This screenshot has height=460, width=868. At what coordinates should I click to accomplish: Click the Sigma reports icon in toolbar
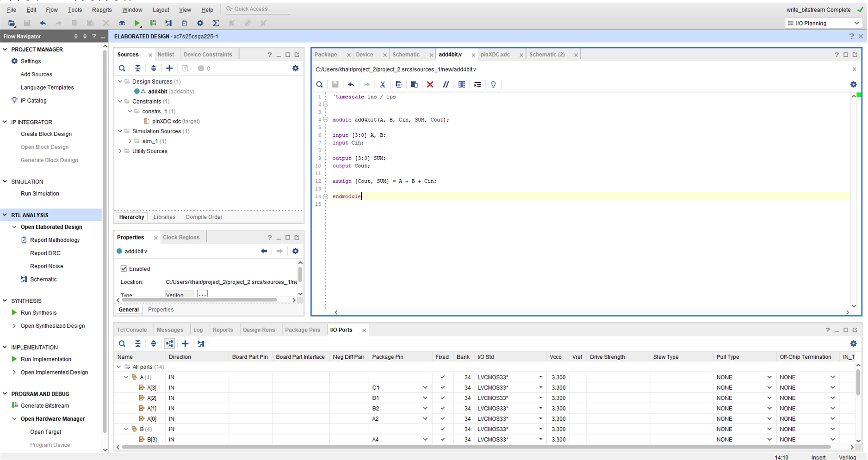click(x=216, y=23)
